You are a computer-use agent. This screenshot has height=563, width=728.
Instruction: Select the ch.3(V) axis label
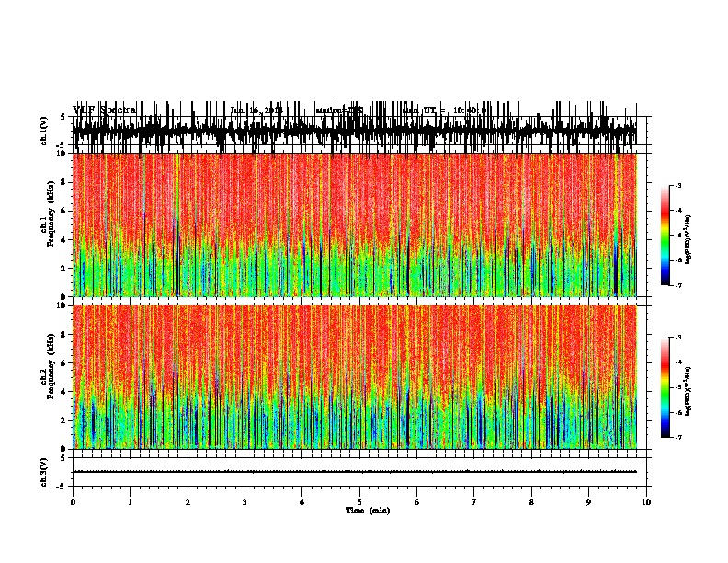click(x=43, y=472)
